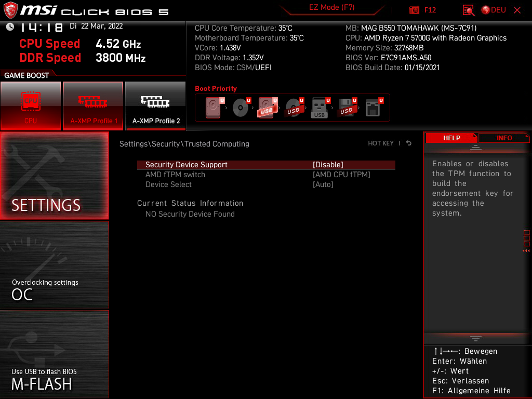The image size is (532, 399).
Task: Click the clock icon beside the time
Action: coord(10,27)
